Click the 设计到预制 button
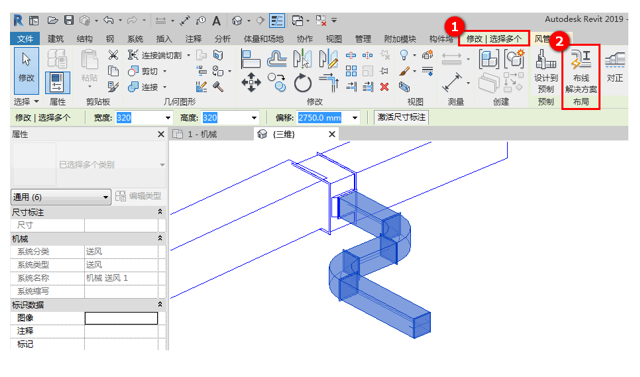 pos(546,71)
